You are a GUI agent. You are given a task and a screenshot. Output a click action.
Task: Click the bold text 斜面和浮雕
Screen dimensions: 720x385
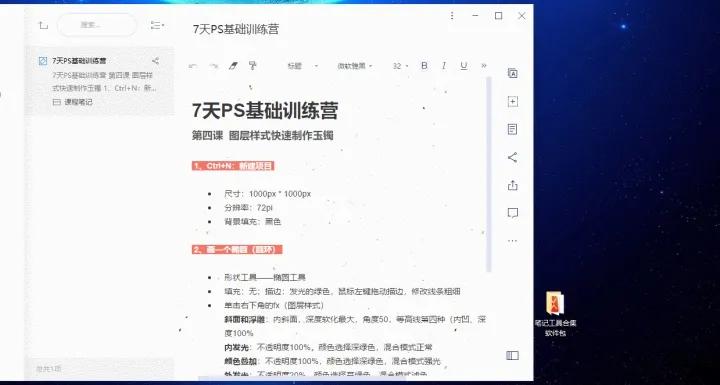[245, 319]
